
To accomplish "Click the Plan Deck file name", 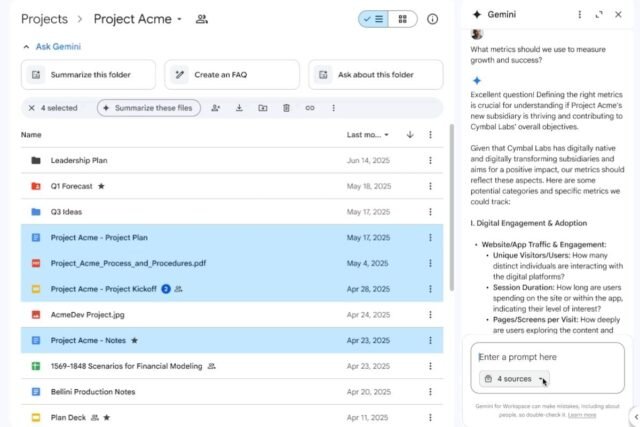I will [68, 418].
